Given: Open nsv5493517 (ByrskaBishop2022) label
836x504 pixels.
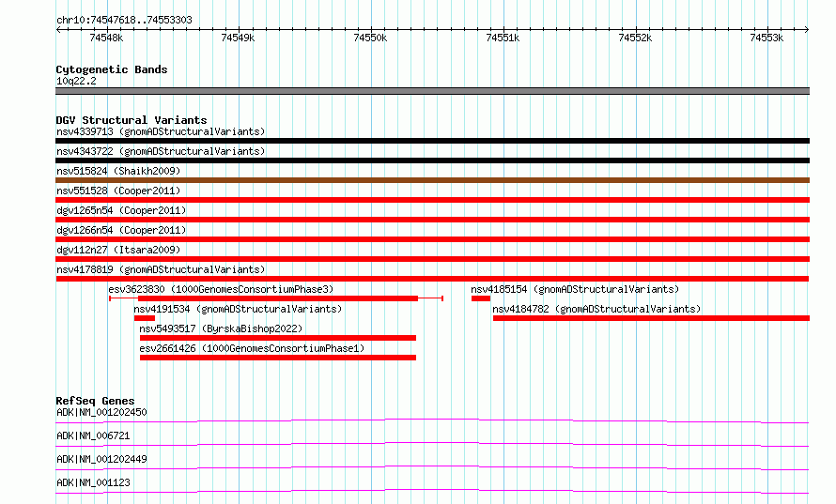Looking at the screenshot, I should click(221, 328).
